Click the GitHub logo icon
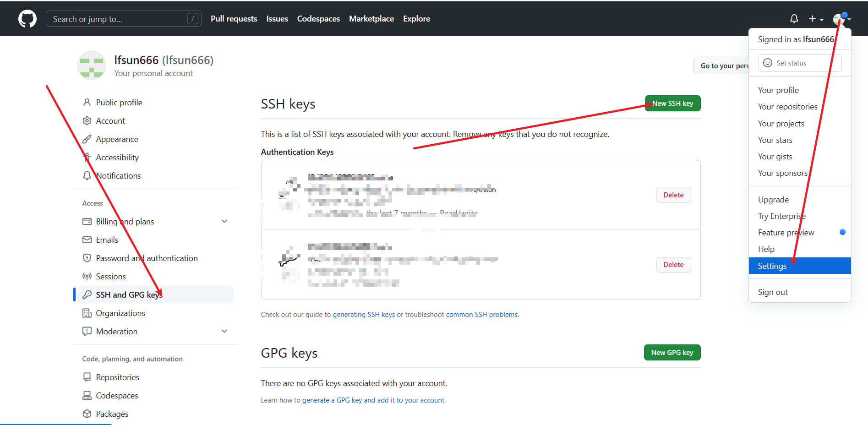Image resolution: width=868 pixels, height=425 pixels. tap(27, 18)
